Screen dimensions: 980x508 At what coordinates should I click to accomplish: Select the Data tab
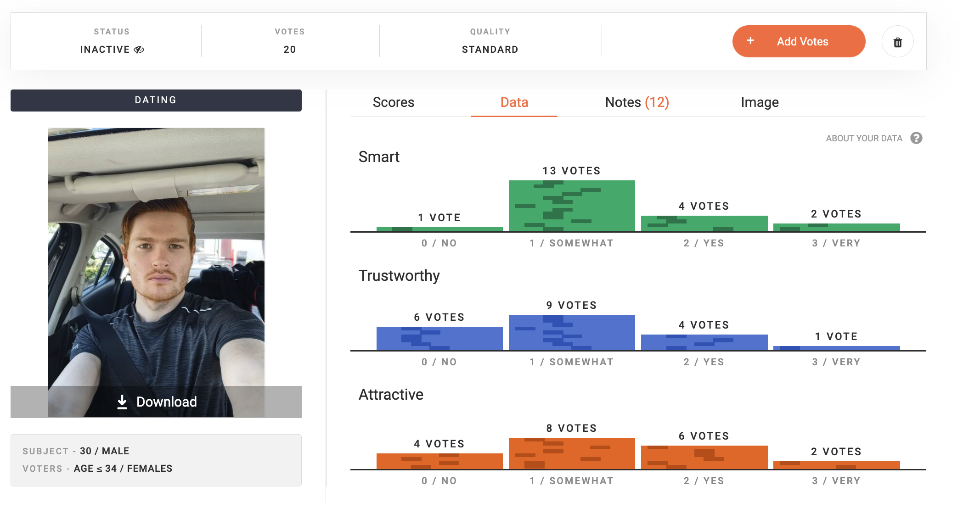[514, 102]
